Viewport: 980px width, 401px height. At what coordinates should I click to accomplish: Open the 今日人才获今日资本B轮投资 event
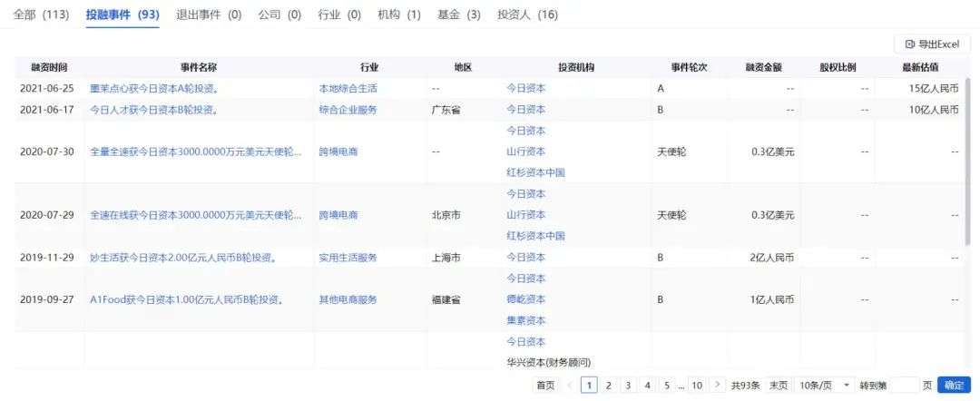click(153, 110)
